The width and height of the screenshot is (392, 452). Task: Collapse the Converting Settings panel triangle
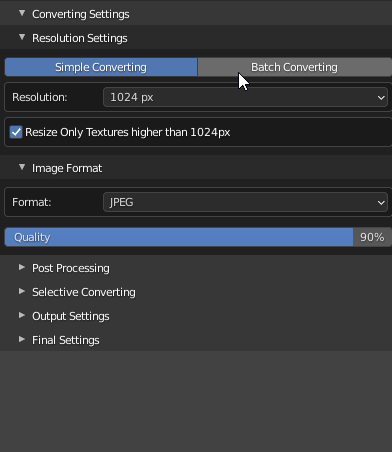[x=22, y=13]
